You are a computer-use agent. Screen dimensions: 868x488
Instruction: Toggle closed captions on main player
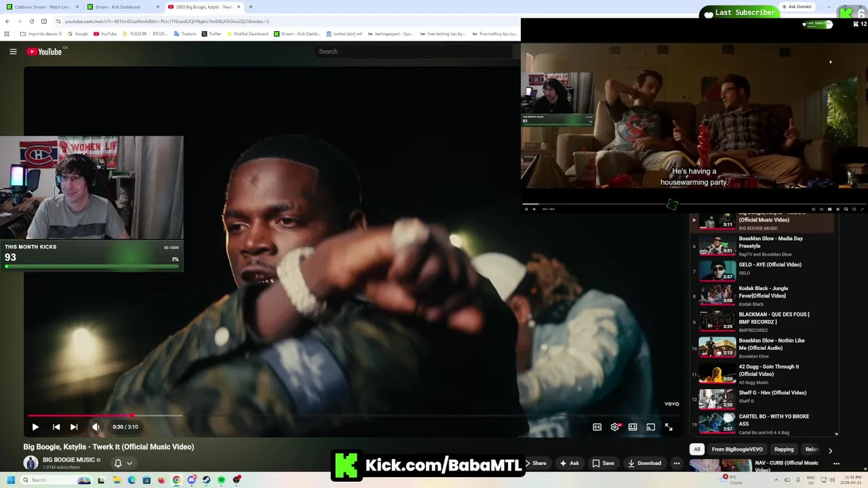597,427
